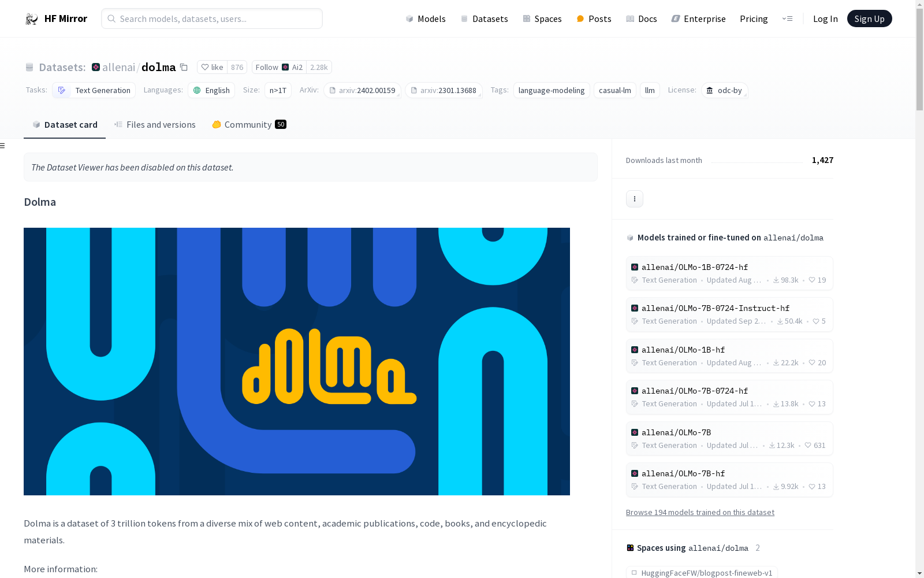924x578 pixels.
Task: Open the Models nav item
Action: point(426,19)
